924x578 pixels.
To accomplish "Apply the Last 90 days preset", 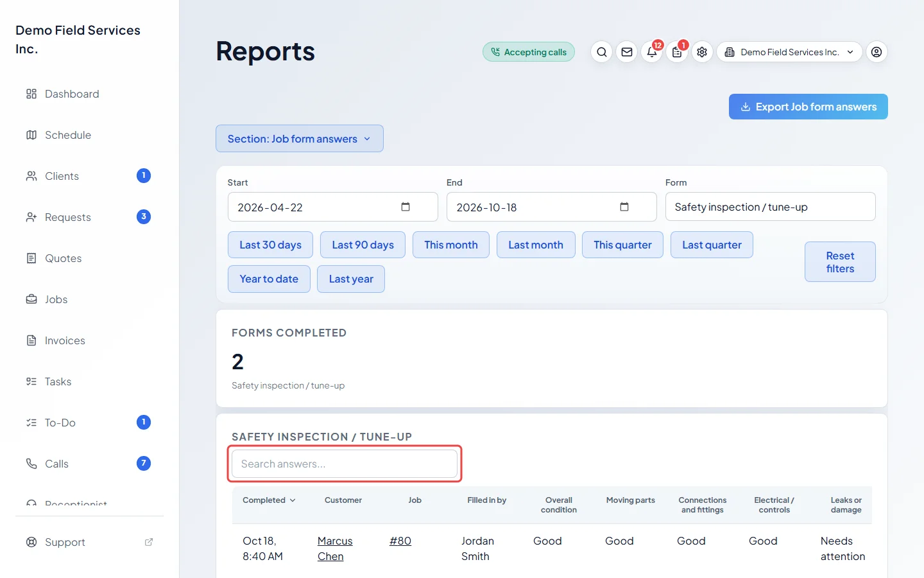I will (x=363, y=245).
